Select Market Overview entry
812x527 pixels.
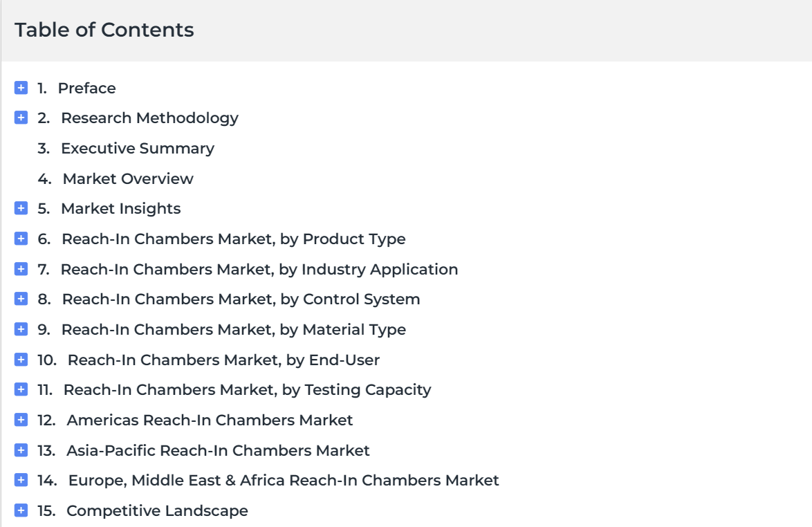pos(116,178)
